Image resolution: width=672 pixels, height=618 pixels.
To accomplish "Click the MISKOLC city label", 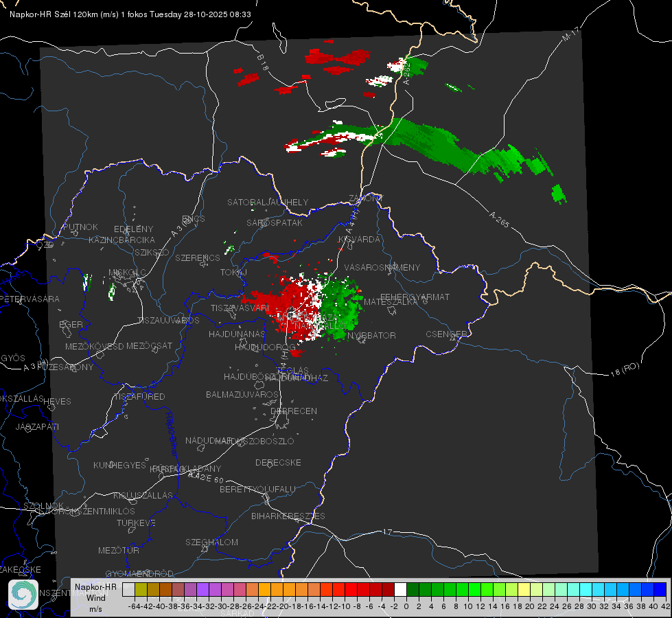I will tap(127, 273).
